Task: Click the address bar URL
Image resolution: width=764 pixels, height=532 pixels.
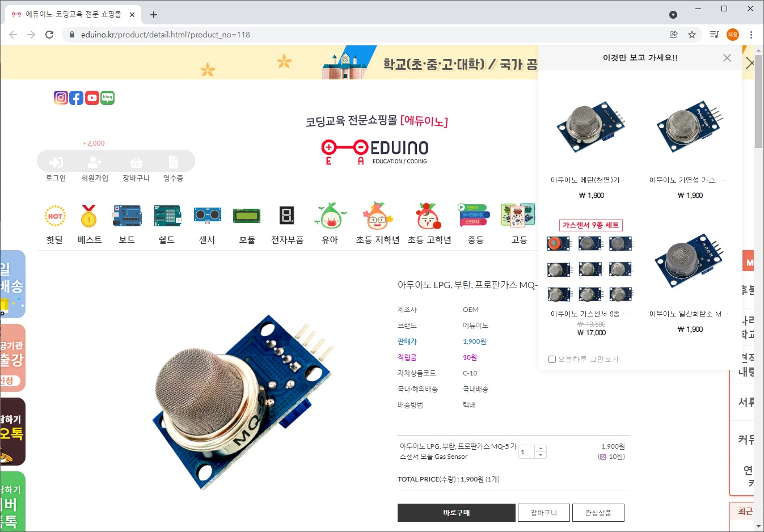Action: pyautogui.click(x=165, y=35)
